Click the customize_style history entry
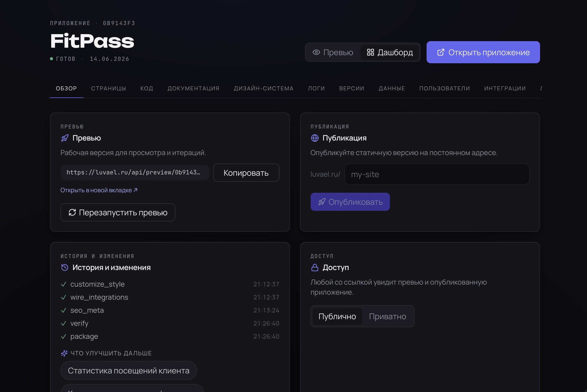 coord(170,284)
